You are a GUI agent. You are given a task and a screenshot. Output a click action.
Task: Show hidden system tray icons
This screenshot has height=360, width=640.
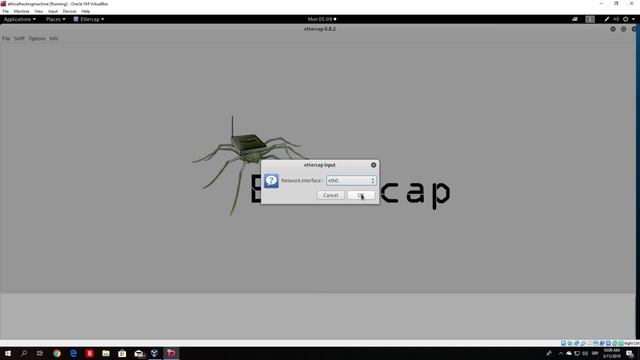pyautogui.click(x=561, y=353)
